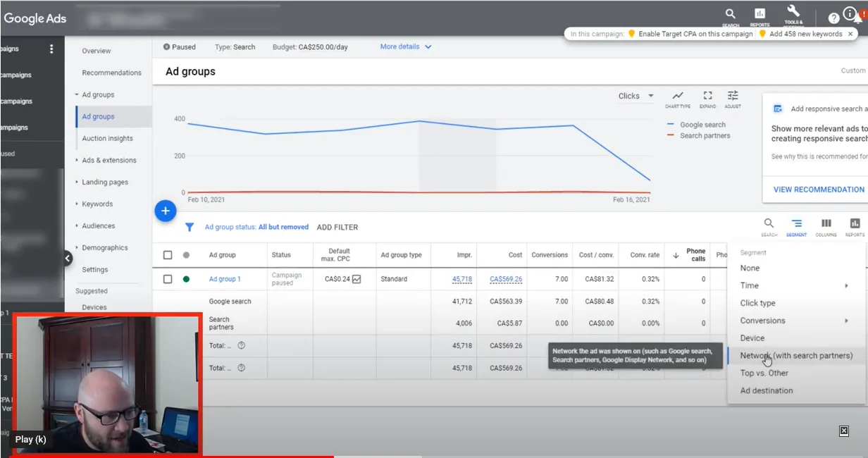Choose Top vs. Other segment option
This screenshot has width=868, height=458.
(764, 373)
